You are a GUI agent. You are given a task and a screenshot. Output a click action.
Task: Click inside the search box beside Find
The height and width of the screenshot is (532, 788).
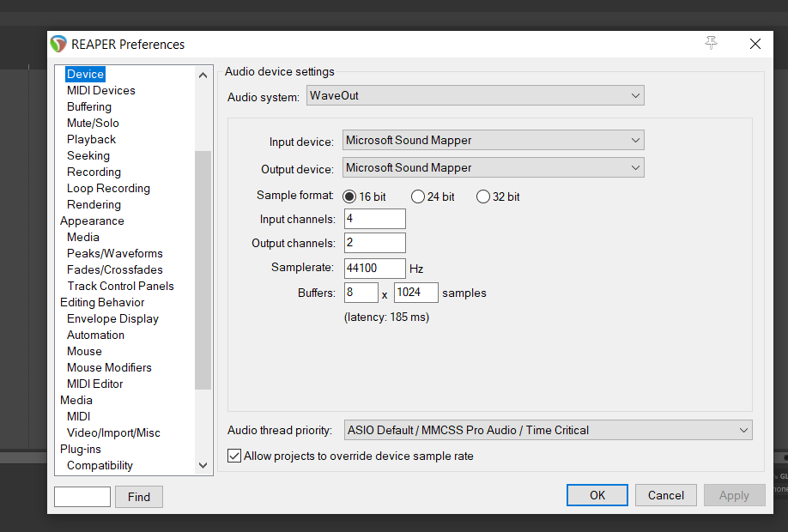point(82,496)
